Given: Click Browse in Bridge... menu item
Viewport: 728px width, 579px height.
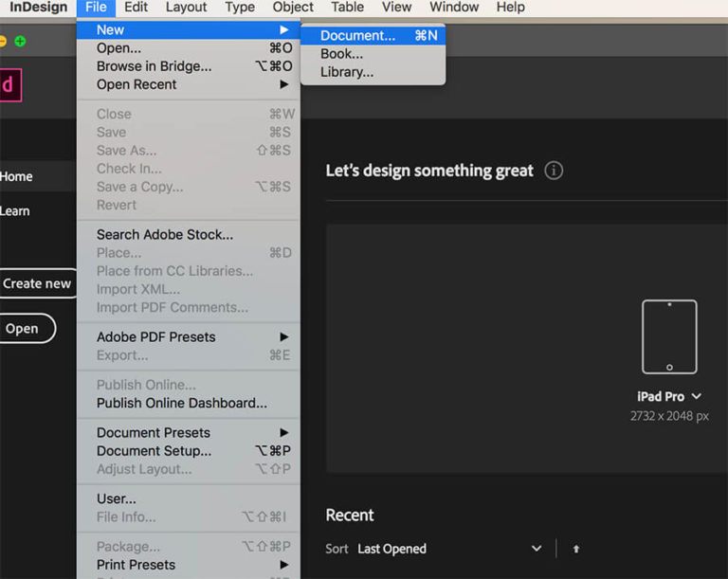Looking at the screenshot, I should [x=155, y=66].
